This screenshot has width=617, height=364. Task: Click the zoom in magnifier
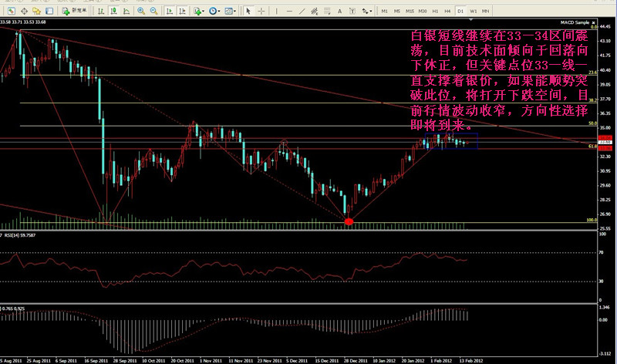[x=141, y=11]
